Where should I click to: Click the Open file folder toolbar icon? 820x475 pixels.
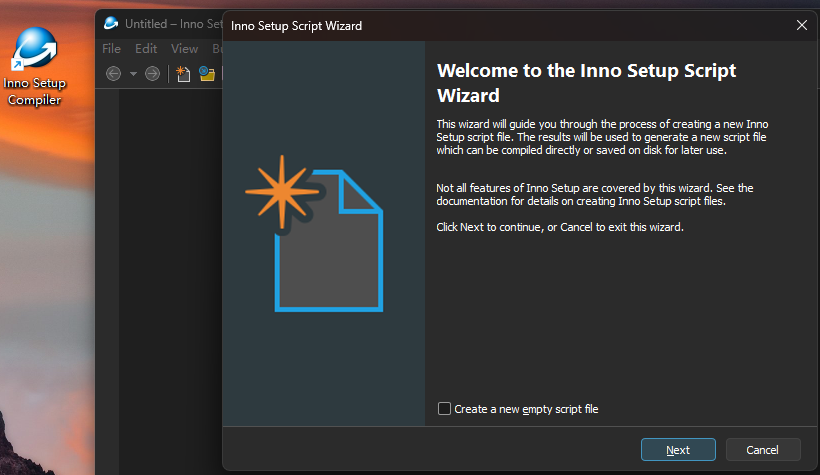pos(207,74)
